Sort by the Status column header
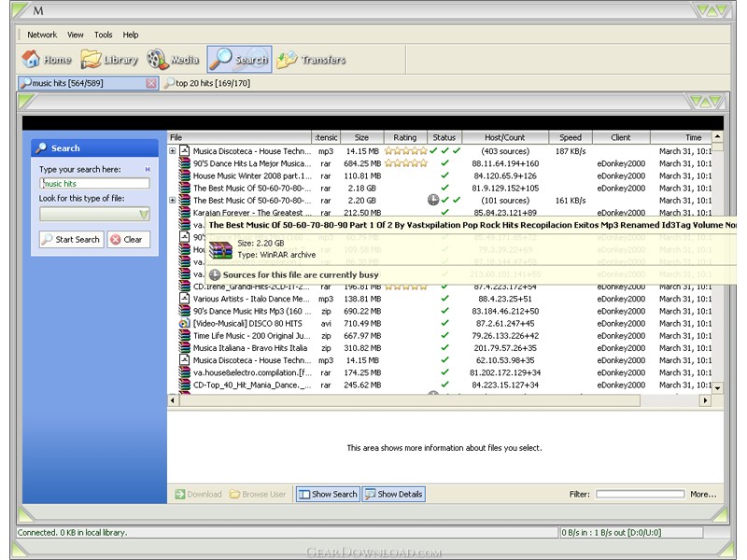Image resolution: width=747 pixels, height=560 pixels. (x=444, y=137)
